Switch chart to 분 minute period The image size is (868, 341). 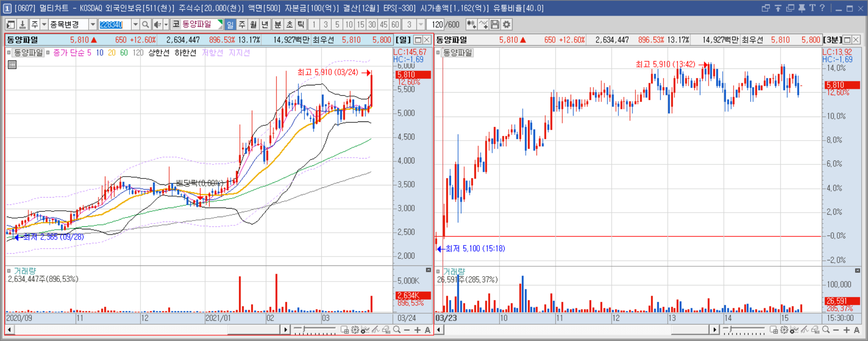tap(278, 24)
